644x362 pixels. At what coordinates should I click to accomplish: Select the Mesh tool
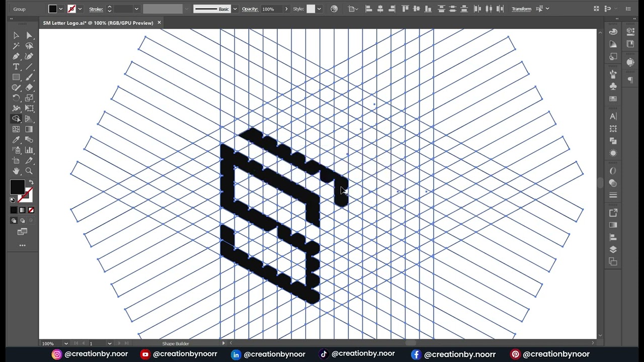point(16,129)
